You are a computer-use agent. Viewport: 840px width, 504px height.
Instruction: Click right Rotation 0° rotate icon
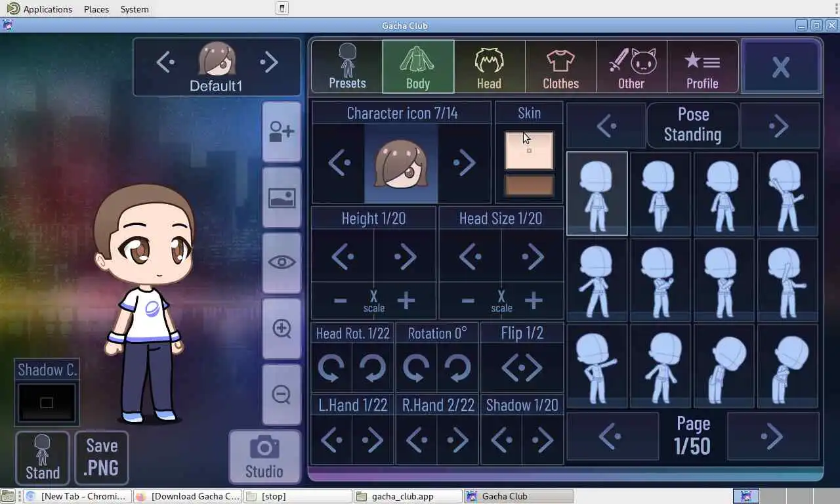pos(457,368)
